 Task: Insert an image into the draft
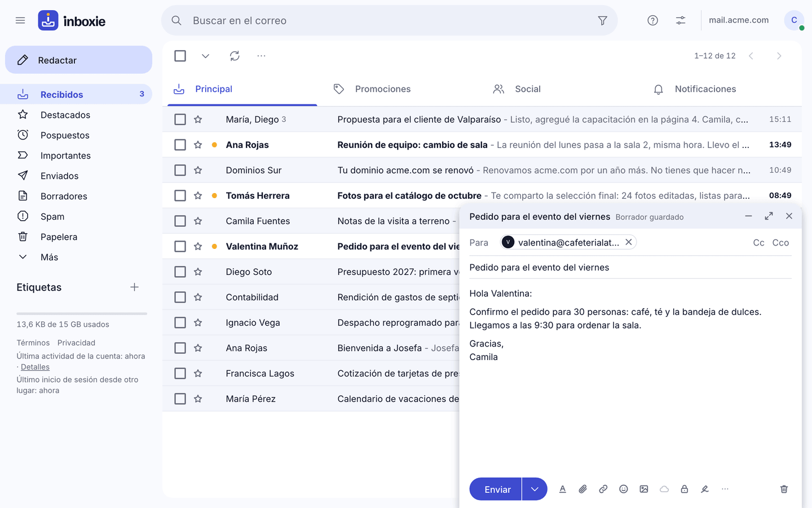tap(644, 489)
